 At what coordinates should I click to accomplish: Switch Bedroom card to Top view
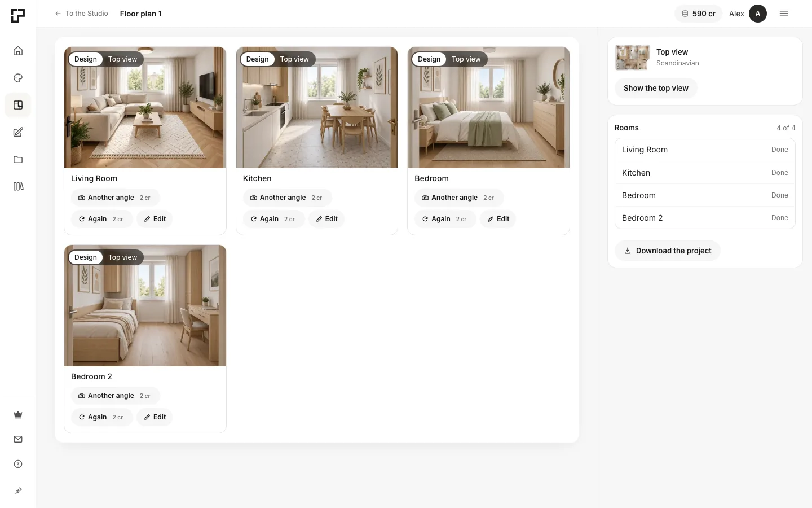pyautogui.click(x=466, y=59)
